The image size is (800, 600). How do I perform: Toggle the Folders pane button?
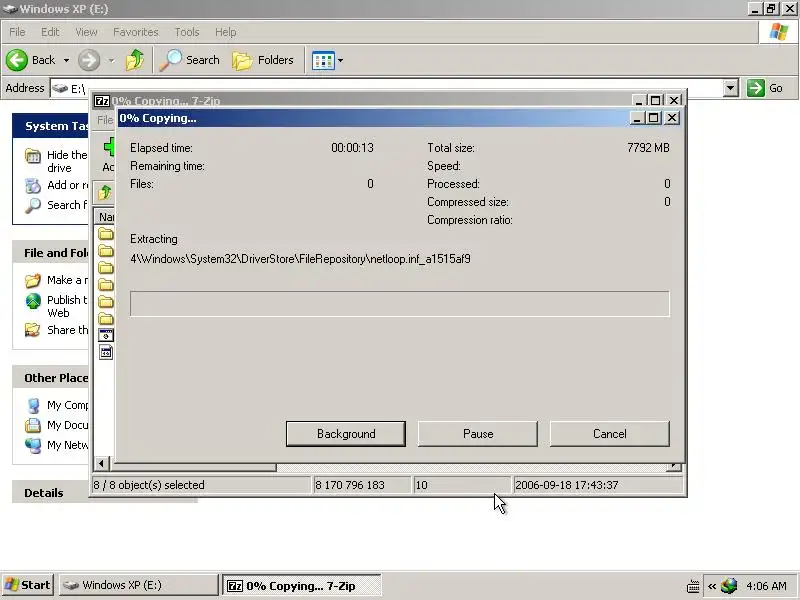coord(263,60)
